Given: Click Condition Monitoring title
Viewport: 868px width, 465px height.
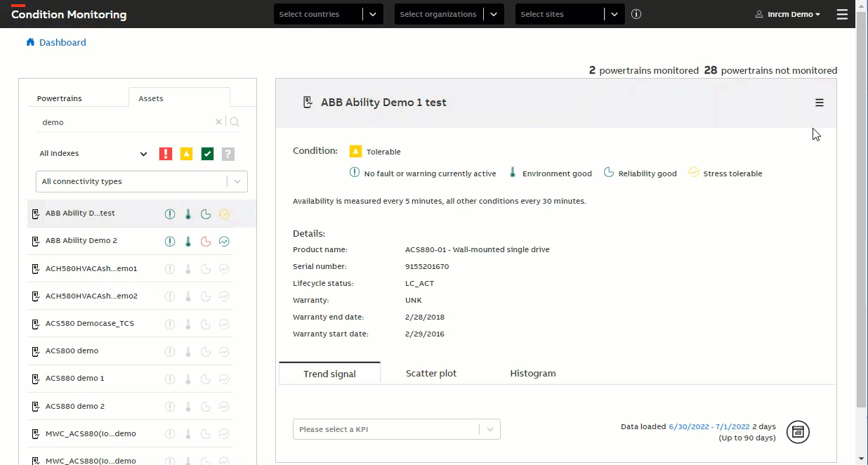Looking at the screenshot, I should tap(69, 14).
